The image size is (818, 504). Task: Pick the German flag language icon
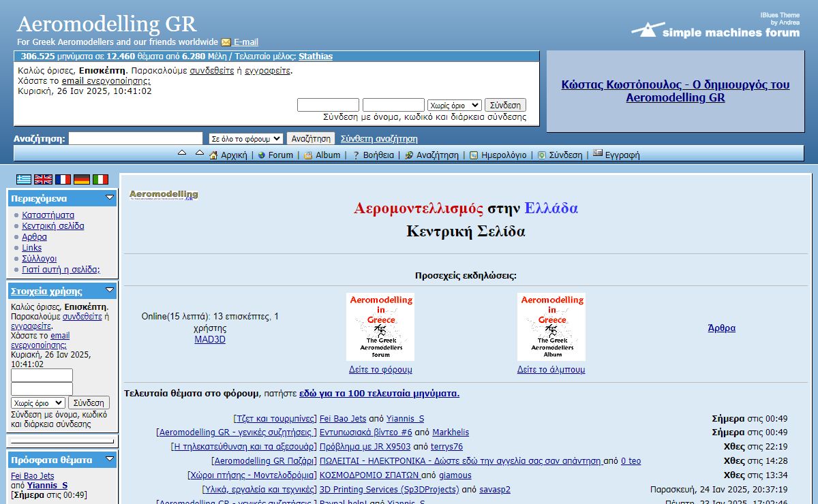coord(82,179)
